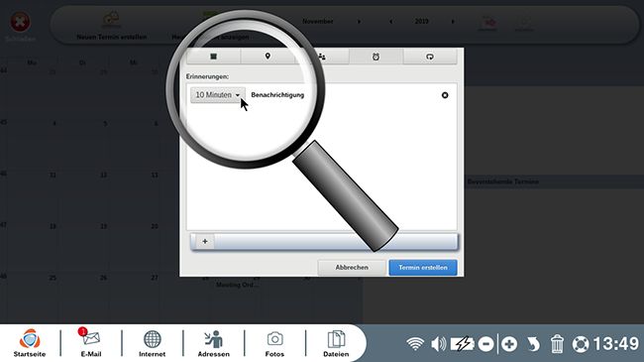
Task: Add a new reminder with plus button
Action: coord(205,241)
